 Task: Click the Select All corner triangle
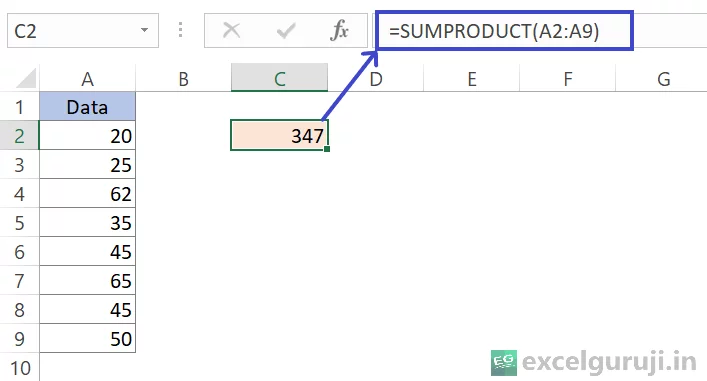26,78
